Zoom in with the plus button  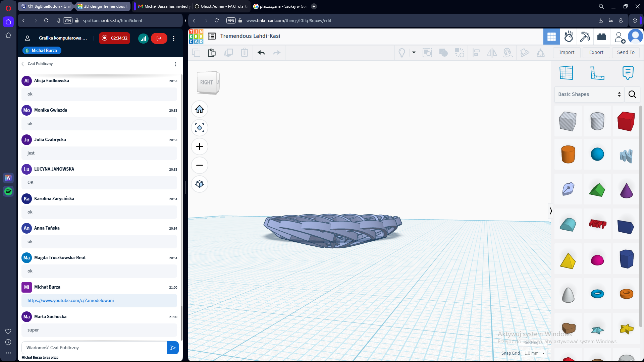click(200, 146)
